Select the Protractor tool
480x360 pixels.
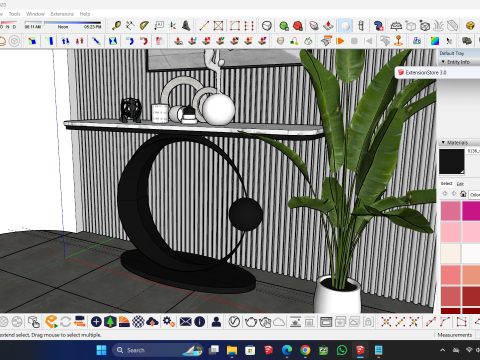[x=144, y=26]
